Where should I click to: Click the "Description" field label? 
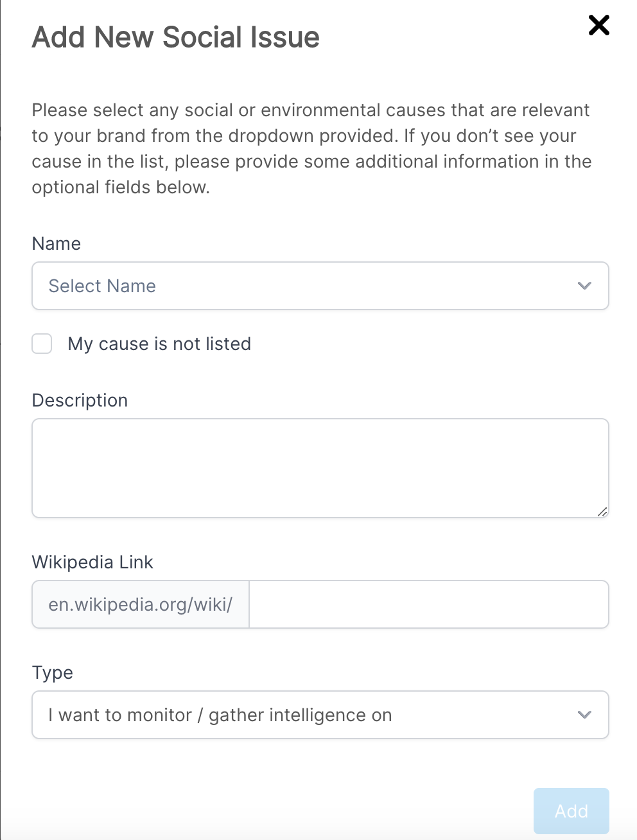point(80,401)
